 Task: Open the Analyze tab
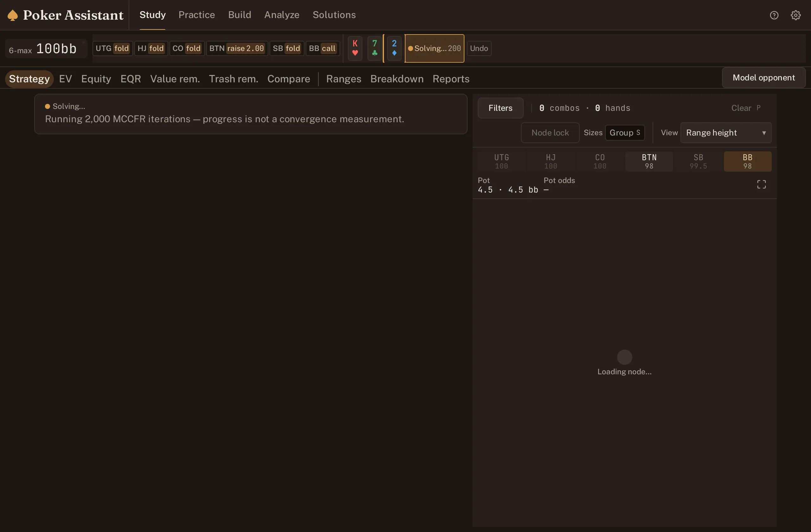[x=282, y=15]
